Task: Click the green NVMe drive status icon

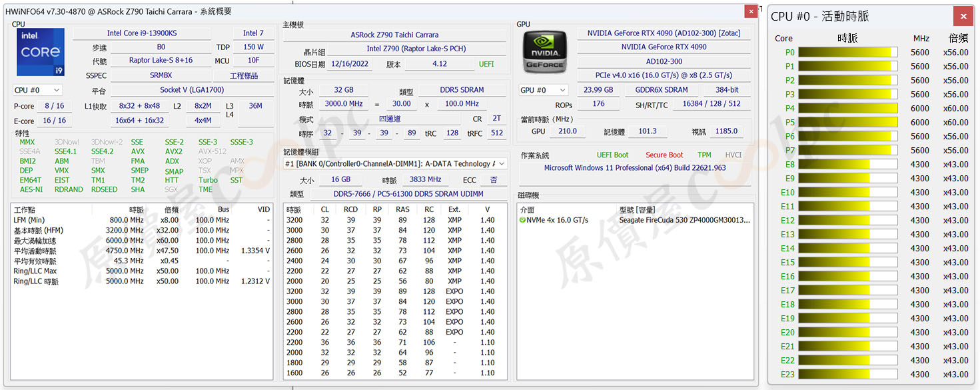Action: [523, 220]
